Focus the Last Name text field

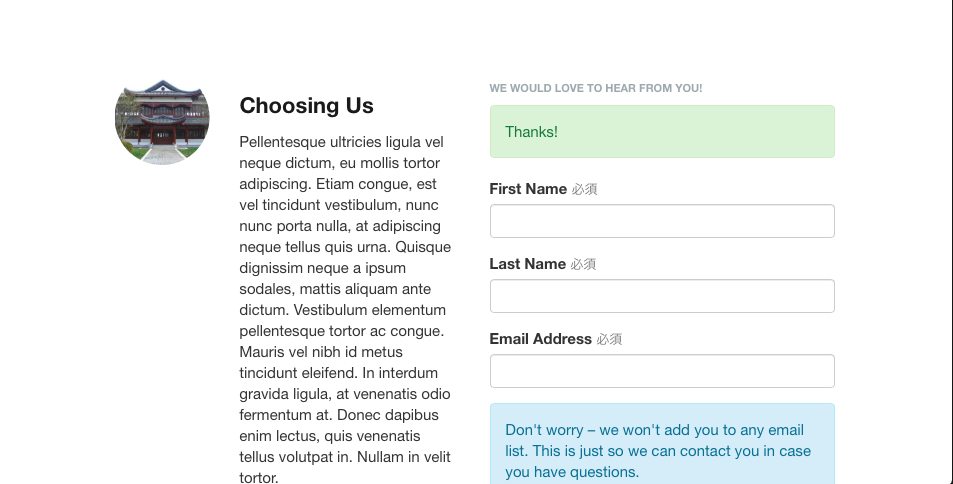coord(662,296)
